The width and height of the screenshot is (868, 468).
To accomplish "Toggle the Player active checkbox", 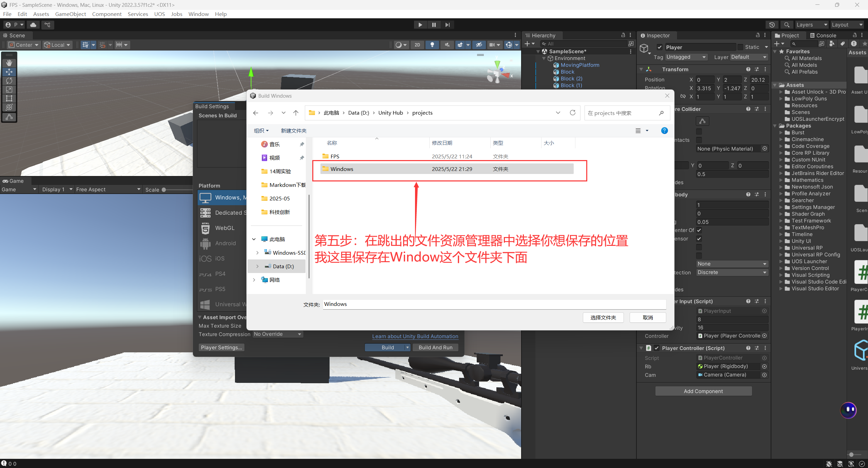I will (659, 47).
